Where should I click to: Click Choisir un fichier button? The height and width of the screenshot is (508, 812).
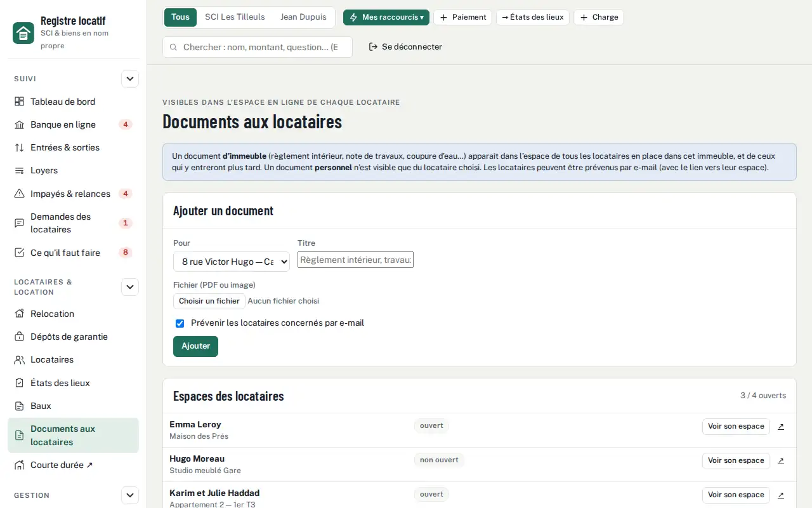tap(209, 301)
